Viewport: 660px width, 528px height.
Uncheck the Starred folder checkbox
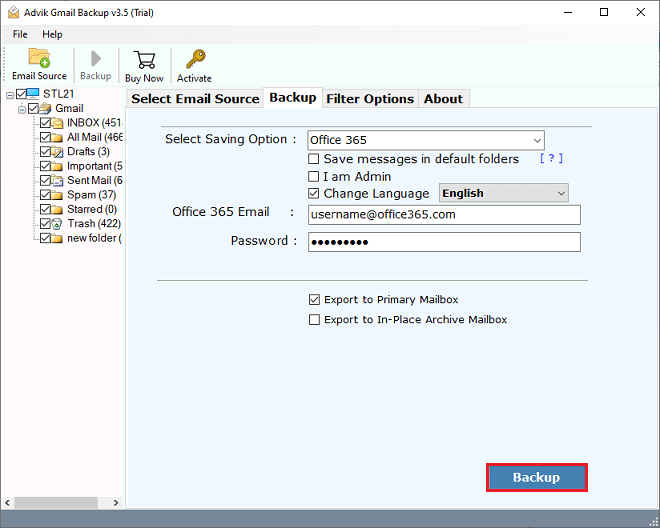coord(45,209)
